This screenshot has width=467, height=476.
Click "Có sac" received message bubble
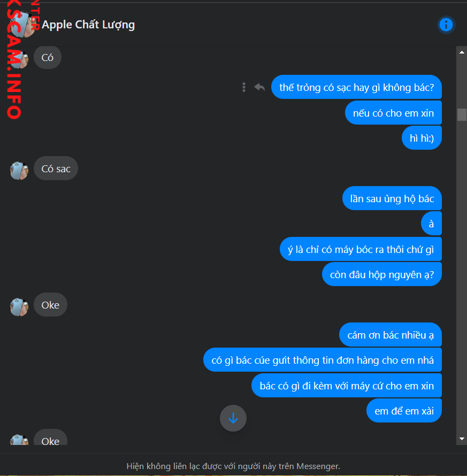pos(56,168)
